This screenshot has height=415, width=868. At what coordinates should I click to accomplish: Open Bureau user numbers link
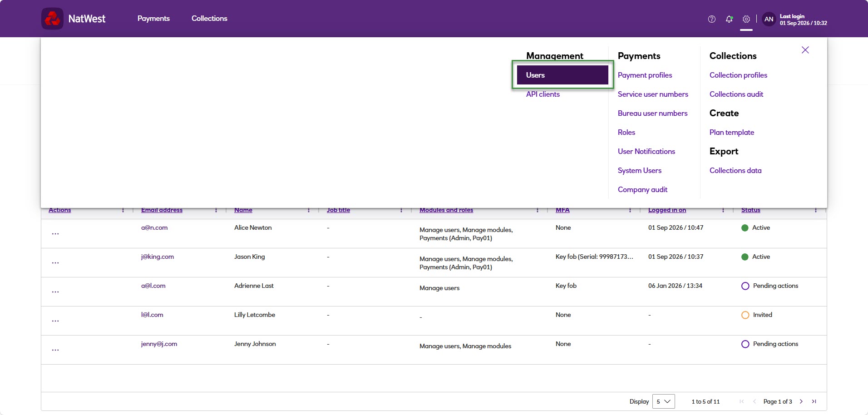coord(652,113)
